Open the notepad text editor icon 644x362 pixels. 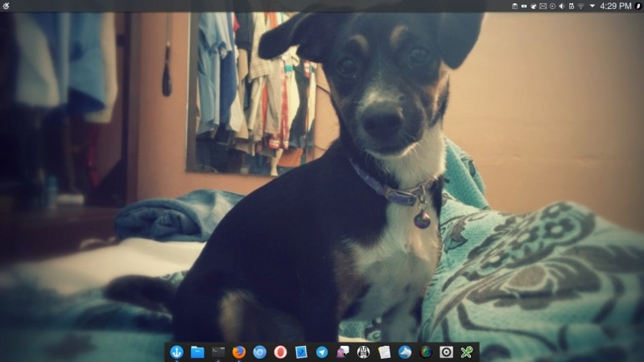tap(384, 352)
